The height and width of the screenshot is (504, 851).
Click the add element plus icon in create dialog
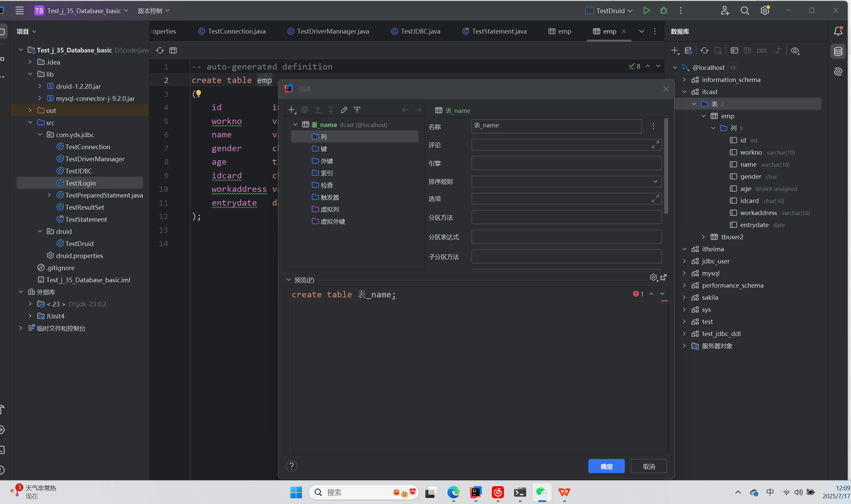click(291, 110)
